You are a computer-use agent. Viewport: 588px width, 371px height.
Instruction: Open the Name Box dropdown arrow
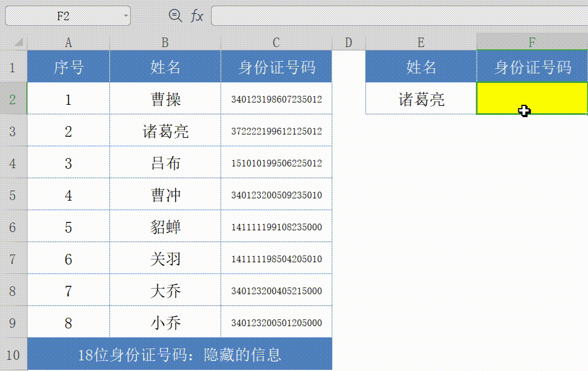[126, 15]
